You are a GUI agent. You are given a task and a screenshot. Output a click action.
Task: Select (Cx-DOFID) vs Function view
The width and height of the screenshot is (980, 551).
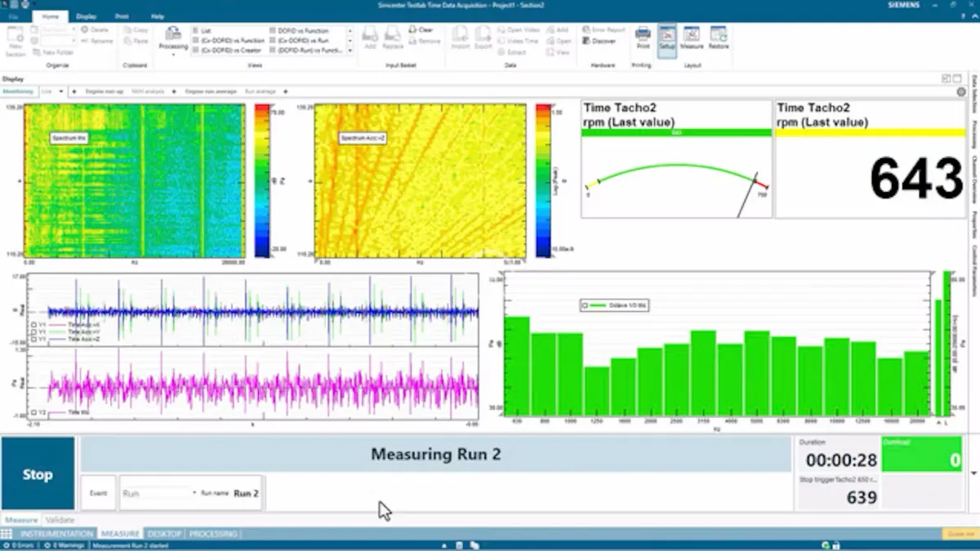229,40
